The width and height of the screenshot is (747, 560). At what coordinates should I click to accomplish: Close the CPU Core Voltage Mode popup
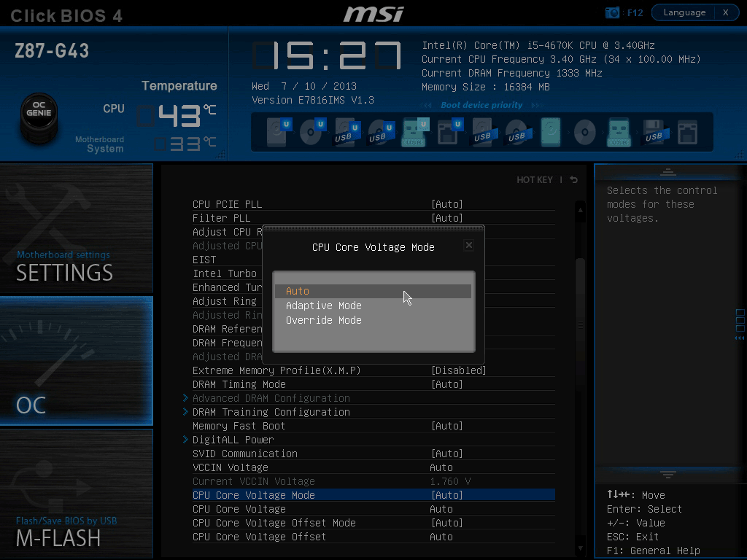(469, 246)
